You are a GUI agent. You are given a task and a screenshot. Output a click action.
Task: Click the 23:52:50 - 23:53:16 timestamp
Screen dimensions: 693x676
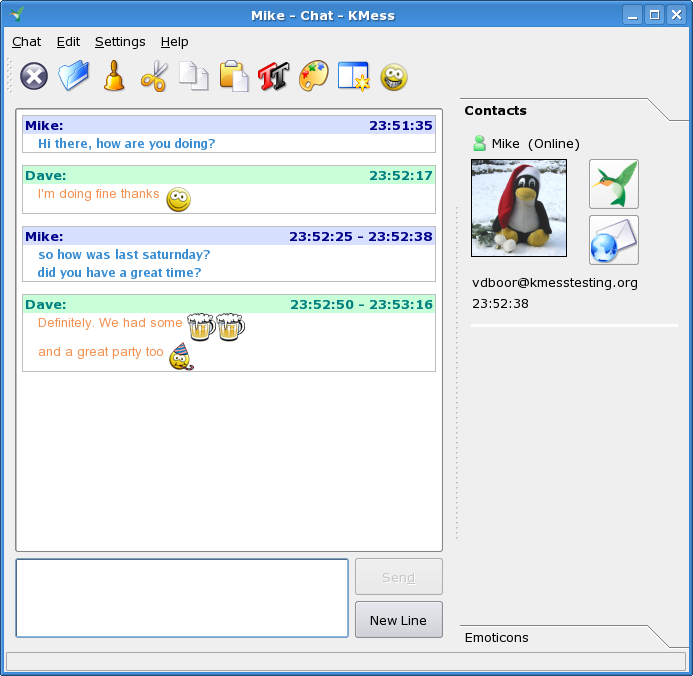coord(362,304)
